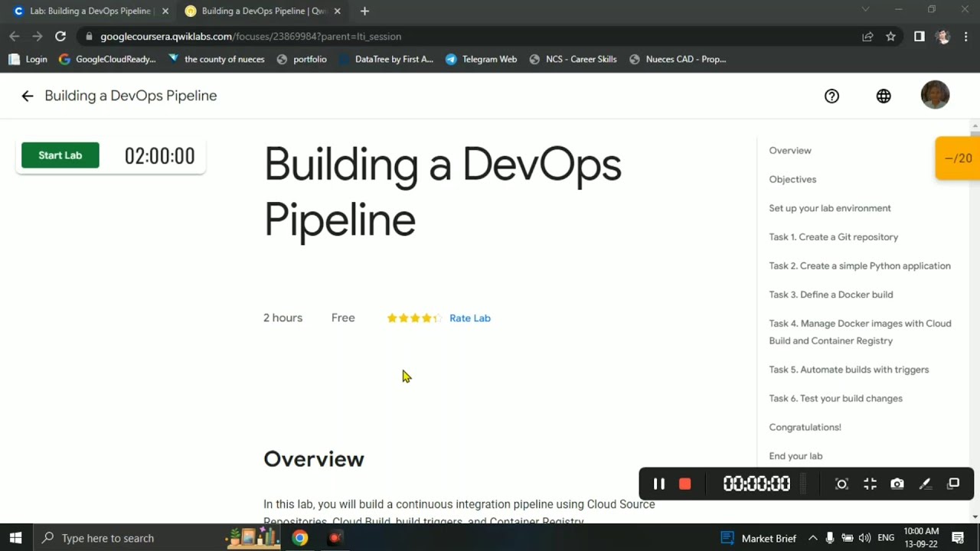Open the DataTree by First A... bookmark
Screen dimensions: 980x551
386,59
